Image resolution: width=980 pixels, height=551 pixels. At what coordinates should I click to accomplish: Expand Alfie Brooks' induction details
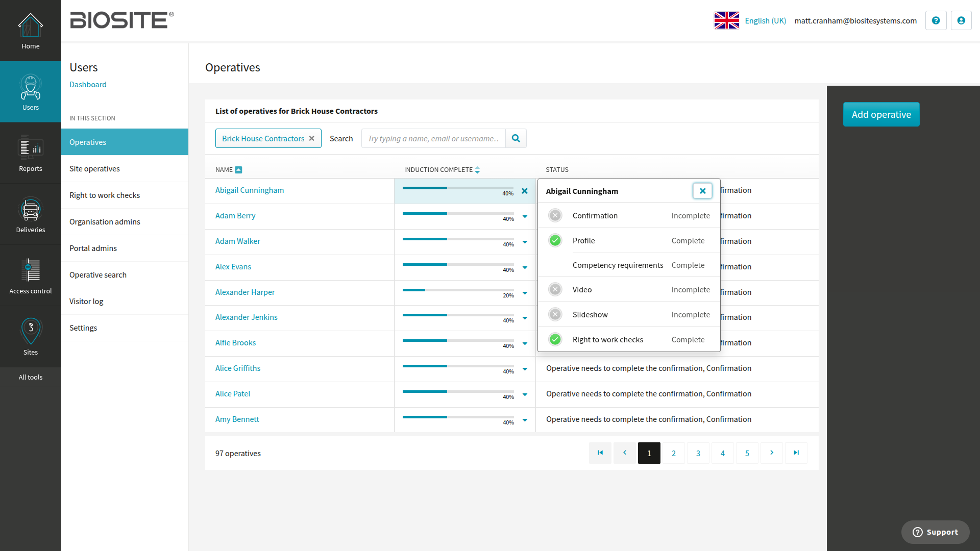[525, 343]
